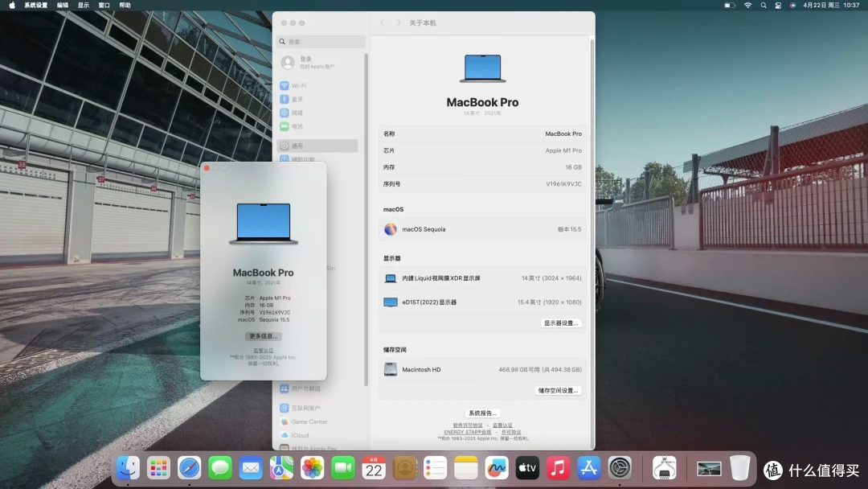868x489 pixels.
Task: Open Freeform app in the Dock
Action: click(x=497, y=469)
